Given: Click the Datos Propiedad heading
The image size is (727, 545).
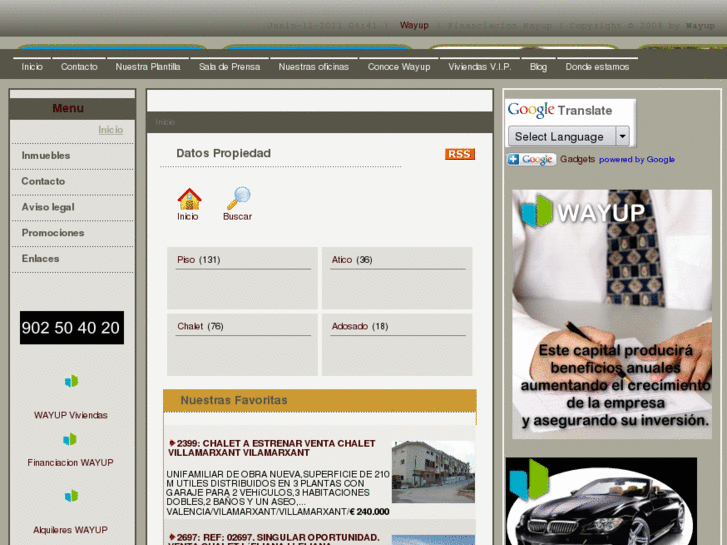Looking at the screenshot, I should pyautogui.click(x=223, y=153).
